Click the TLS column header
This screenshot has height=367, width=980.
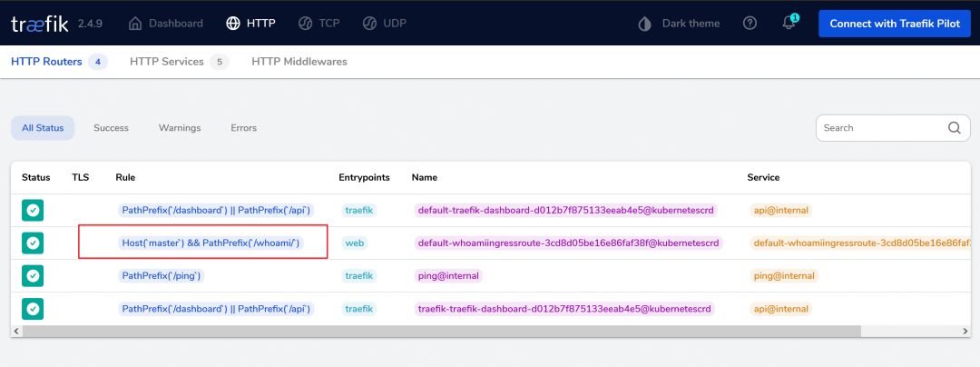(x=81, y=177)
